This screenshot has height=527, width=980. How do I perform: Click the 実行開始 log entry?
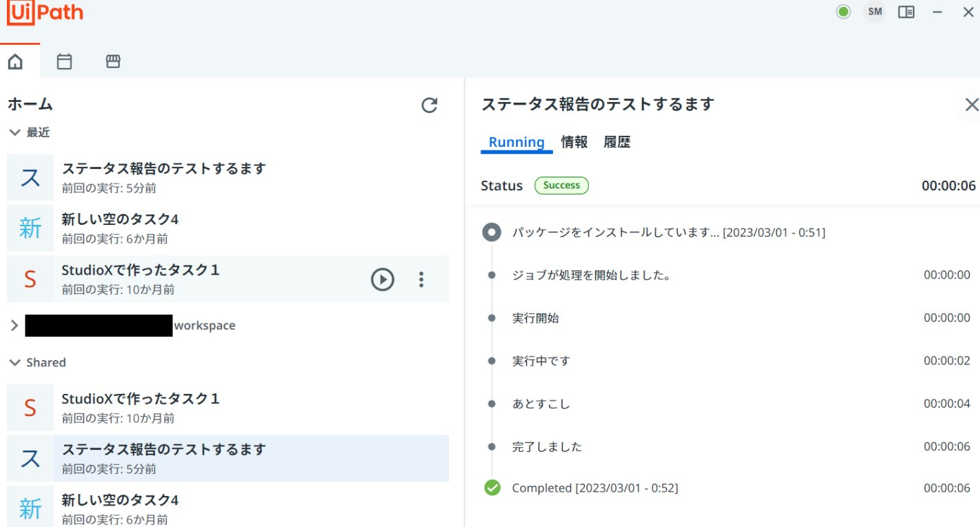point(535,318)
